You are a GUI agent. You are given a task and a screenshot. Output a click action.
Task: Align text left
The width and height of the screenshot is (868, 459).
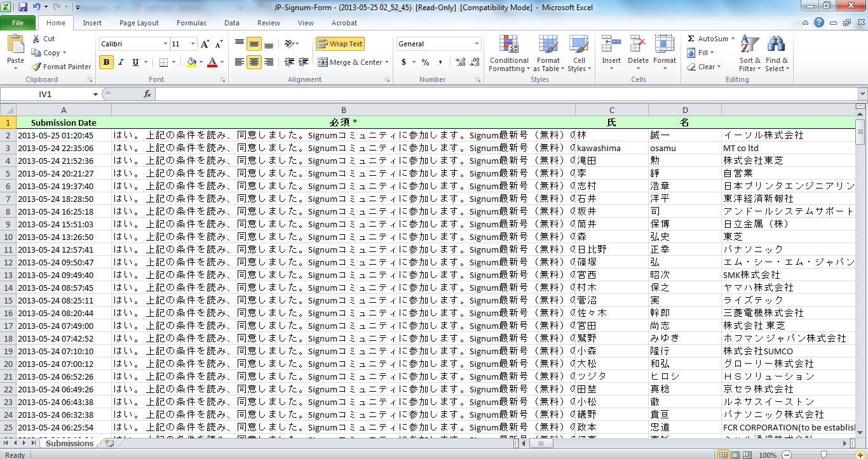point(240,62)
